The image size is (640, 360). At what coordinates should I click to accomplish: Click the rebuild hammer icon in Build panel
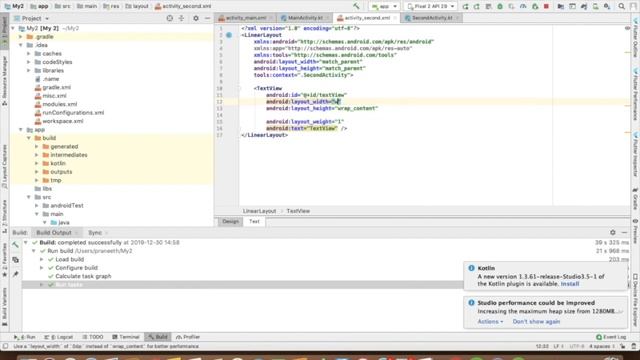16,245
